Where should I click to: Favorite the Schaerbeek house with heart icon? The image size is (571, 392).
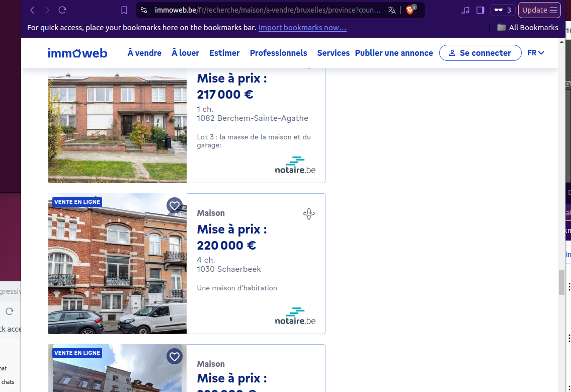tap(175, 205)
